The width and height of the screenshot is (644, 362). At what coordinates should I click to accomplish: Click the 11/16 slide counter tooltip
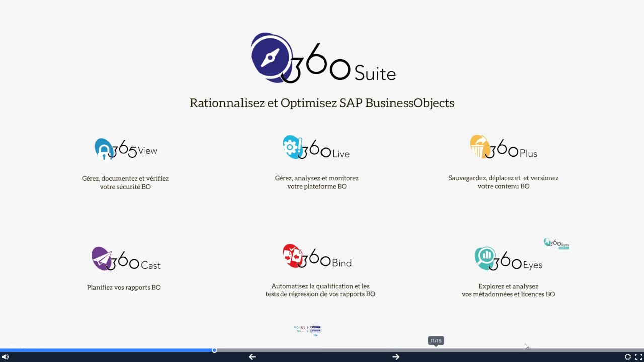[436, 341]
